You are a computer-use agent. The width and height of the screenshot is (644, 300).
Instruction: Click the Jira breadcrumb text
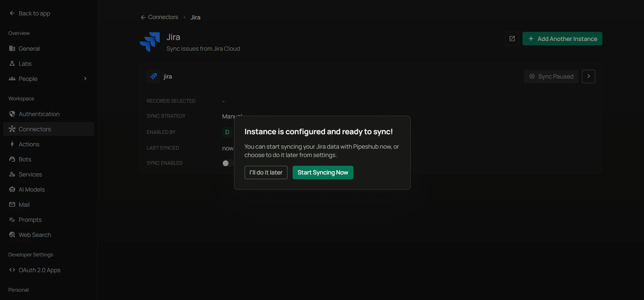click(195, 17)
